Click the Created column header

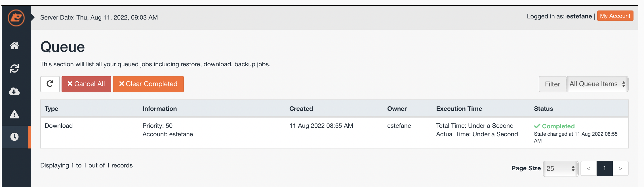(x=301, y=109)
